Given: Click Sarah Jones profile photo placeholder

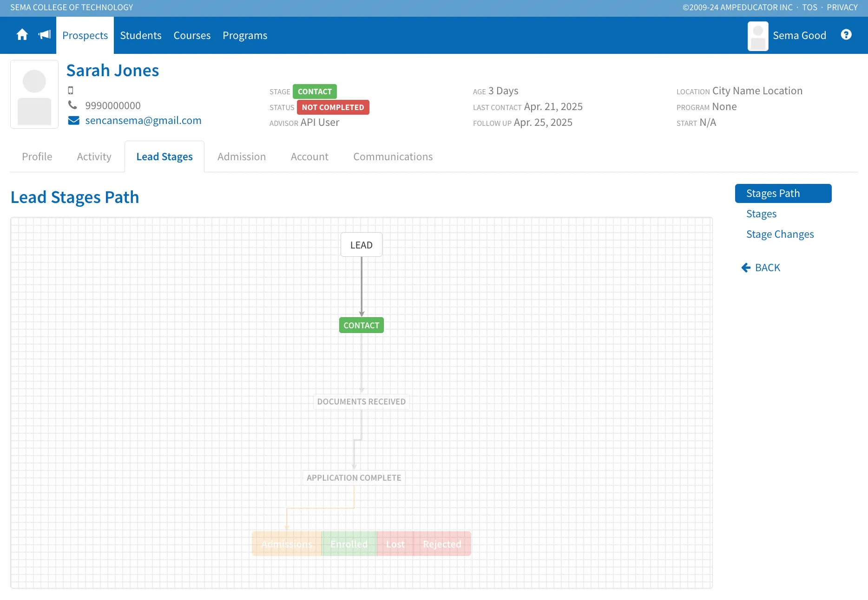Looking at the screenshot, I should coord(34,94).
